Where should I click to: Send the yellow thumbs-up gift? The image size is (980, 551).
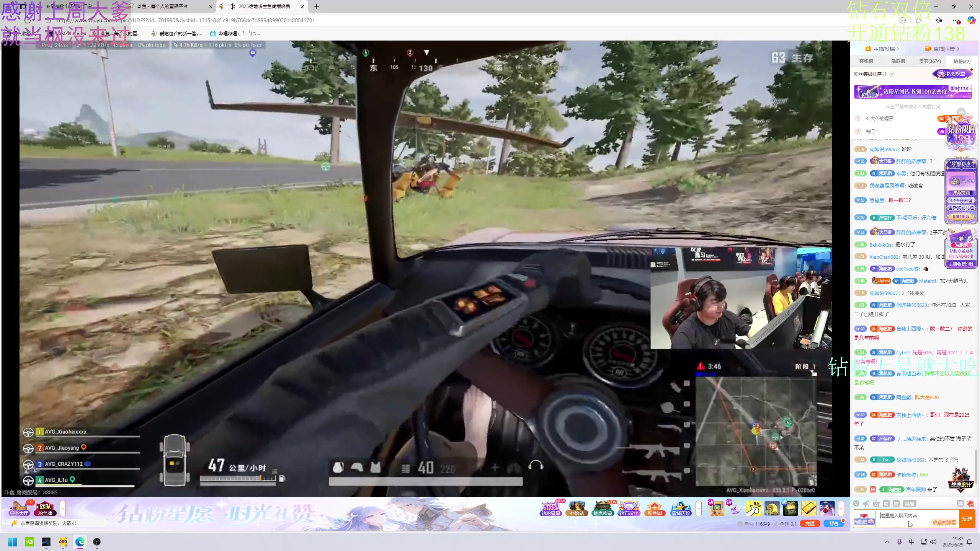753,509
